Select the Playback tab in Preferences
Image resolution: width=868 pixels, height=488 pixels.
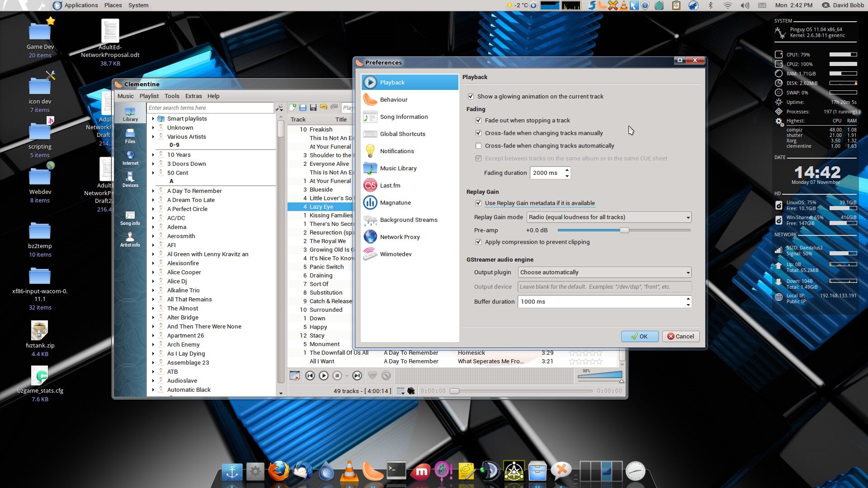(x=410, y=82)
